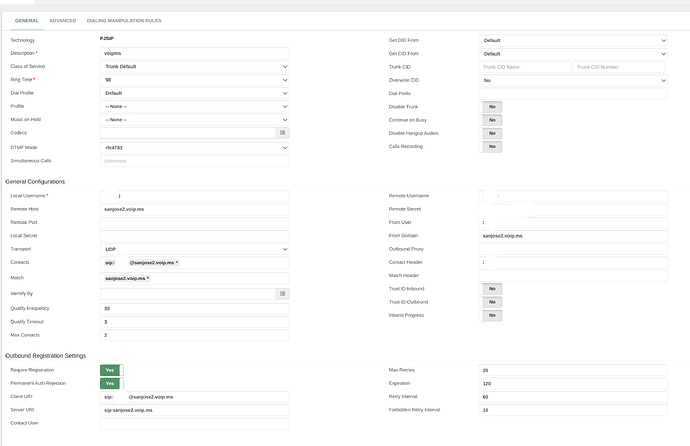
Task: Select the General tab
Action: click(27, 20)
